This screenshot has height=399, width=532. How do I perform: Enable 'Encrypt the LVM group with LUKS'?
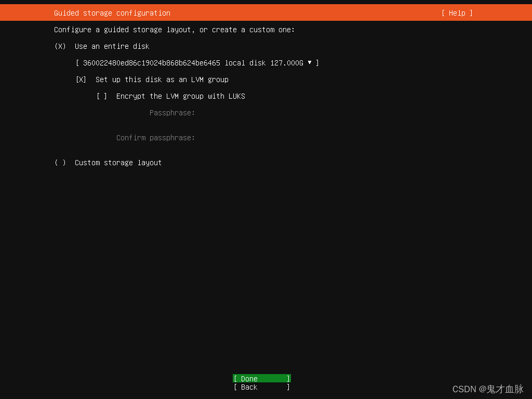(x=102, y=96)
